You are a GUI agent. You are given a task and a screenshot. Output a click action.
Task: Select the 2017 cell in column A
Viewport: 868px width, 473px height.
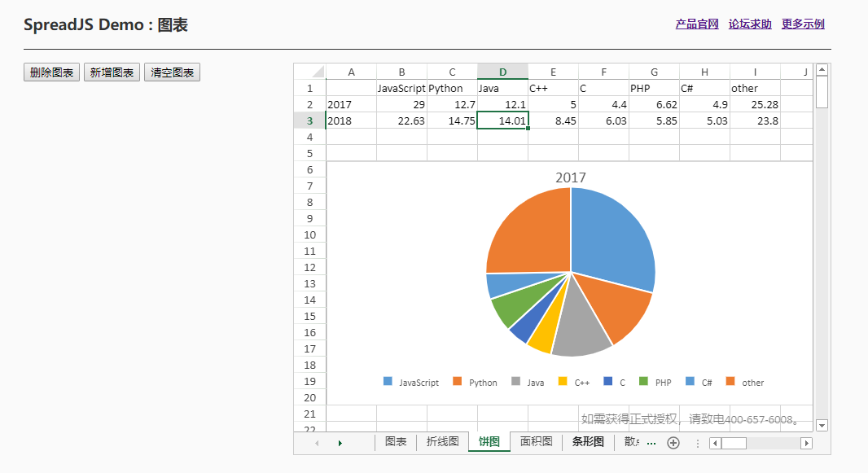352,104
